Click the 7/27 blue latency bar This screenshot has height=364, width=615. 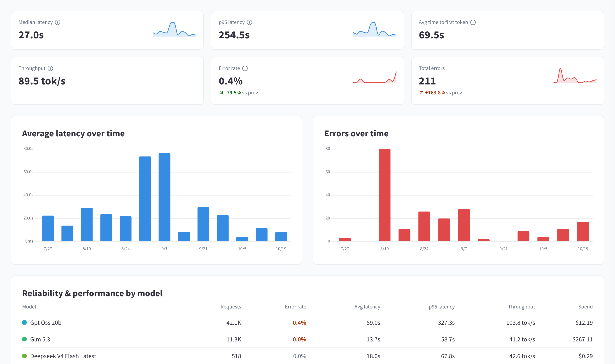(x=48, y=228)
